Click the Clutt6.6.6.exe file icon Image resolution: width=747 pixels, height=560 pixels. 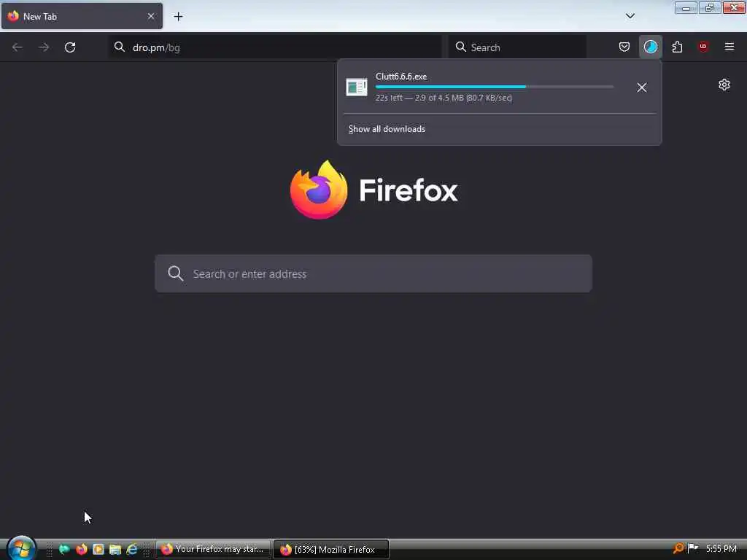pos(356,87)
